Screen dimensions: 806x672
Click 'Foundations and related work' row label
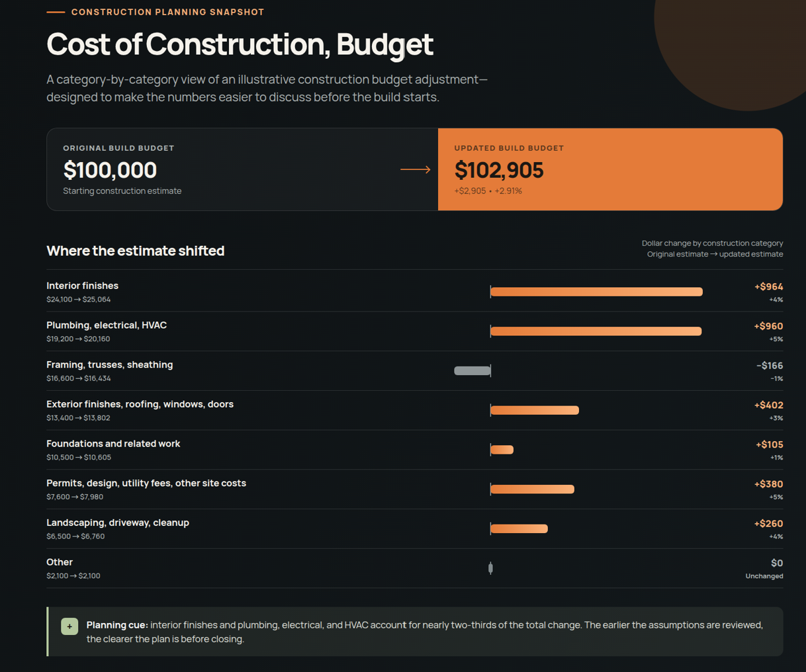pos(113,444)
